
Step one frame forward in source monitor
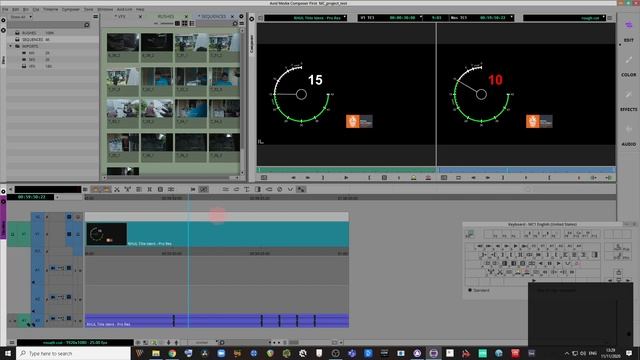[307, 178]
